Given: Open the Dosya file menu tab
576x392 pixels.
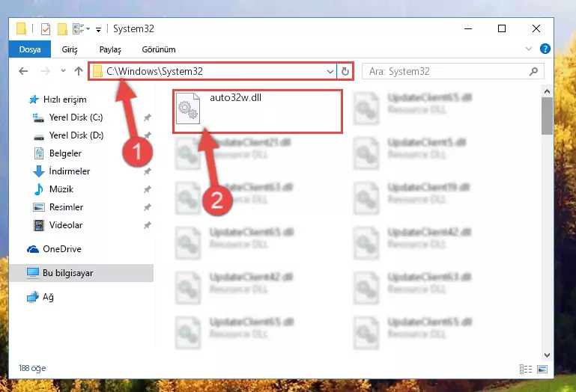Looking at the screenshot, I should 30,49.
